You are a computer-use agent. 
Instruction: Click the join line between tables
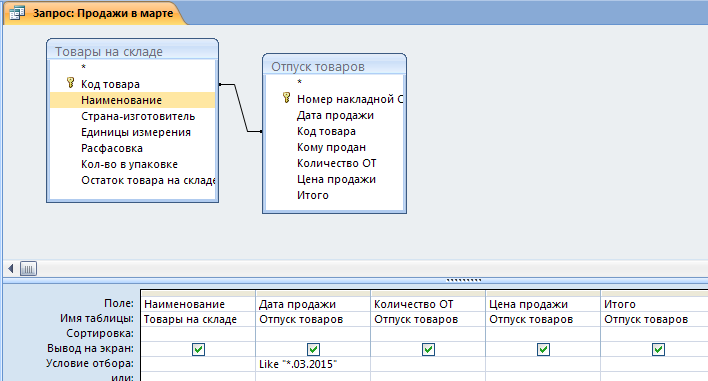tap(241, 108)
